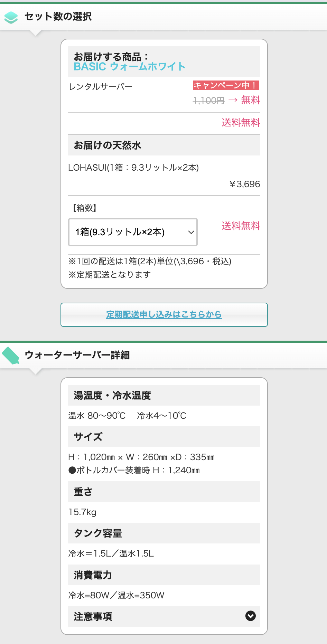Click the stacked layers icon beside セット数の選択
The width and height of the screenshot is (327, 644).
click(11, 17)
